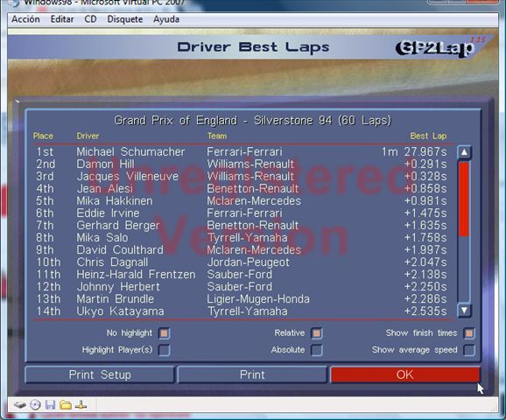
Task: Confirm with the OK button
Action: (x=405, y=374)
